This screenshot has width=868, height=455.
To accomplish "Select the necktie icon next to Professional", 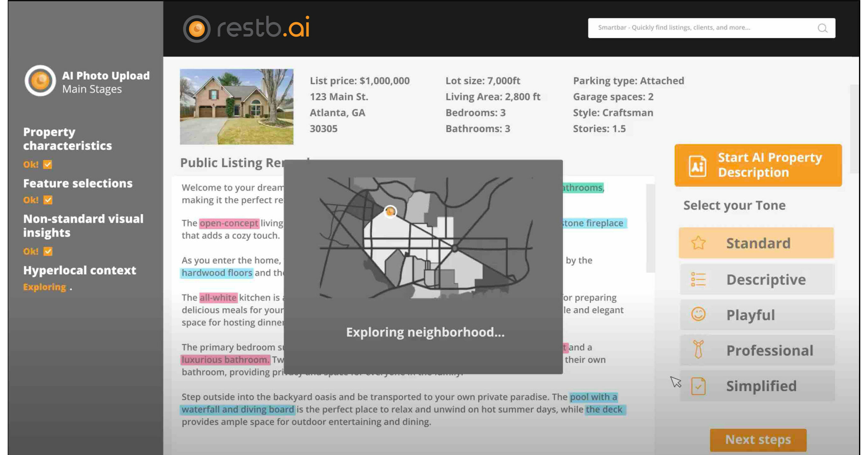I will [699, 350].
